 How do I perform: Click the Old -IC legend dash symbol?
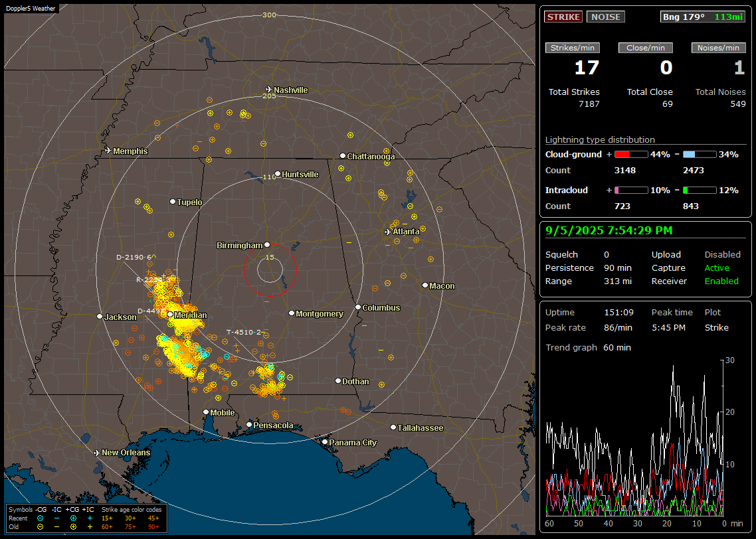pos(57,527)
